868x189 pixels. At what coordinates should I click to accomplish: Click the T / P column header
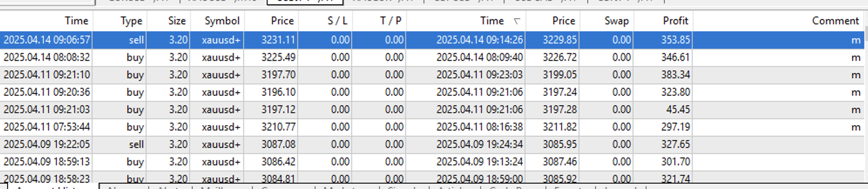click(390, 21)
